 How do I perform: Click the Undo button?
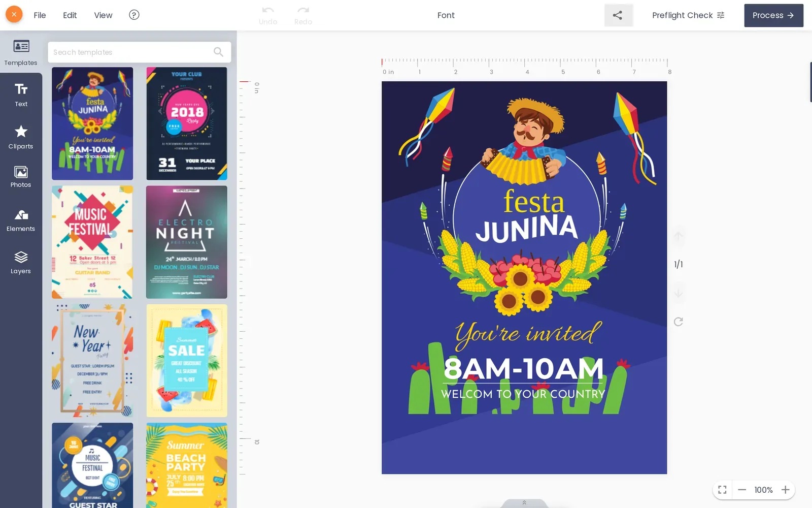(268, 15)
